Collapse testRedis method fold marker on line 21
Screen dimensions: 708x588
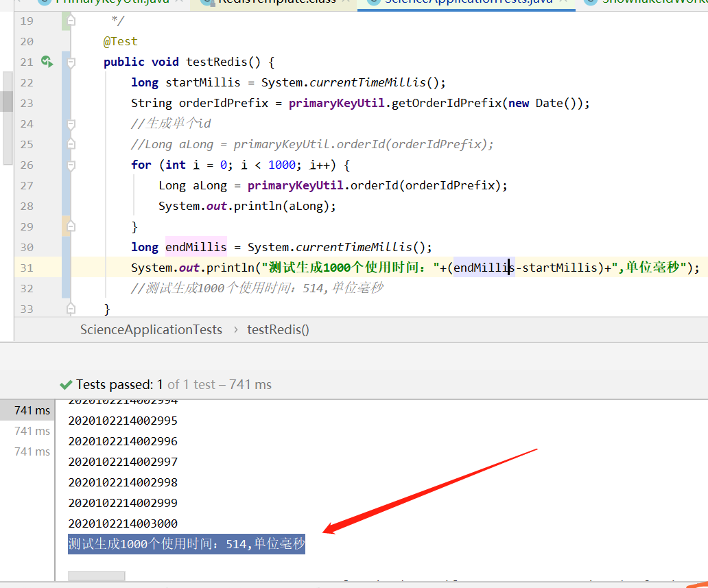(71, 62)
